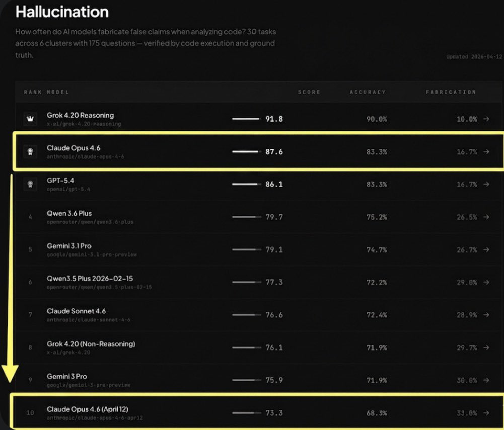Sort by the SCORE column header

click(x=309, y=92)
